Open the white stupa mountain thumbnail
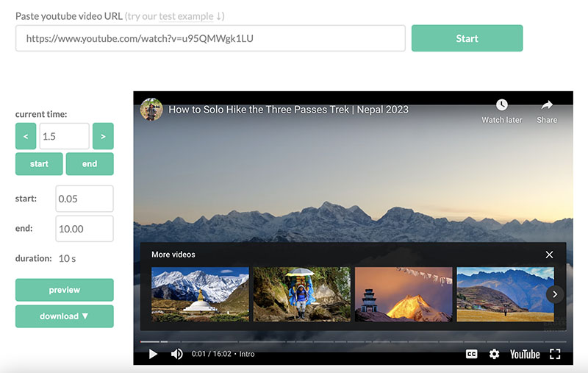Viewport: 588px width, 373px height. (200, 294)
